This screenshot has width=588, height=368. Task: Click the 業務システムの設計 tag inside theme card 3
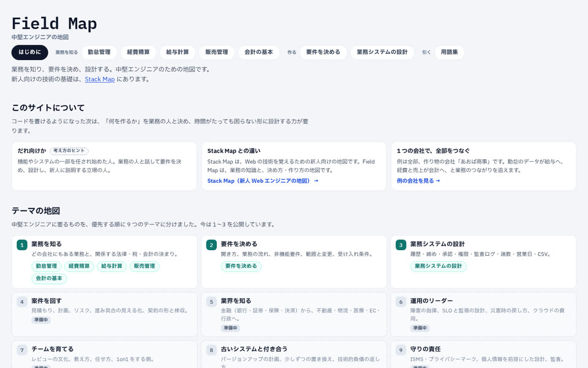(x=439, y=266)
